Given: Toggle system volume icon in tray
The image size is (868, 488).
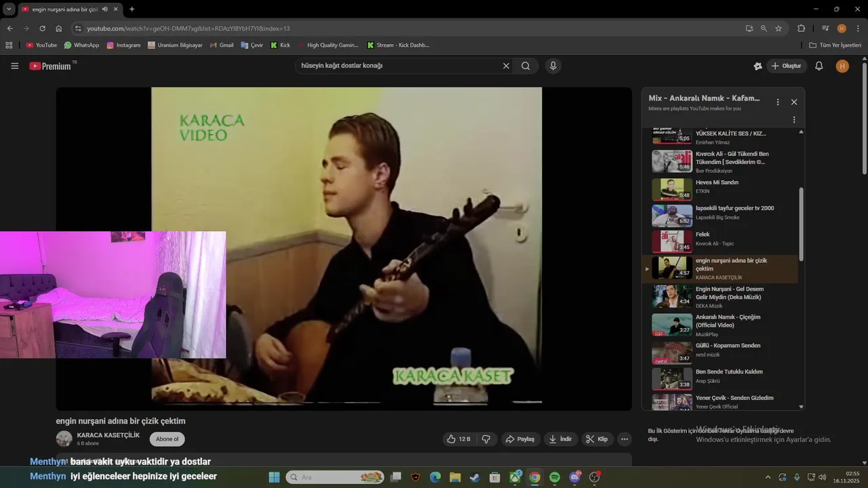Looking at the screenshot, I should point(822,477).
